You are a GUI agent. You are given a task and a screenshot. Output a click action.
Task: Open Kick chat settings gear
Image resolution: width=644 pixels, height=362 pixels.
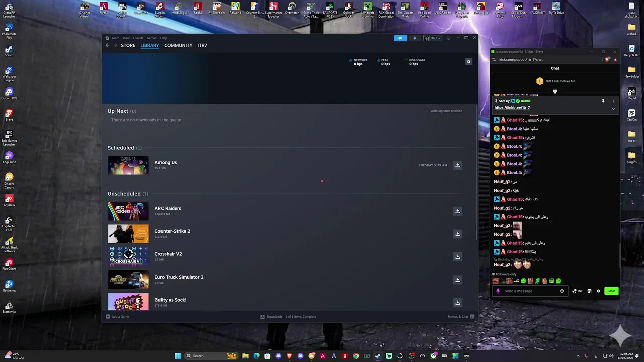[x=598, y=291]
